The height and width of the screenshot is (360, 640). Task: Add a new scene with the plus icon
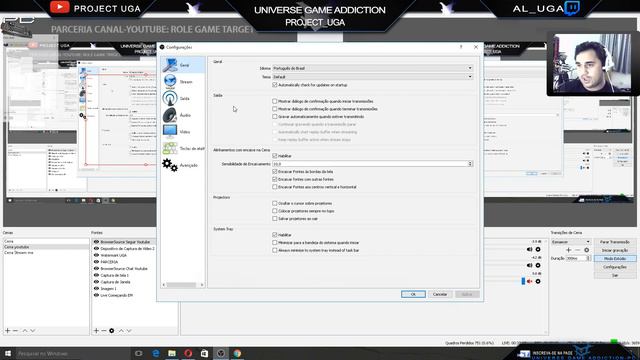[7, 331]
